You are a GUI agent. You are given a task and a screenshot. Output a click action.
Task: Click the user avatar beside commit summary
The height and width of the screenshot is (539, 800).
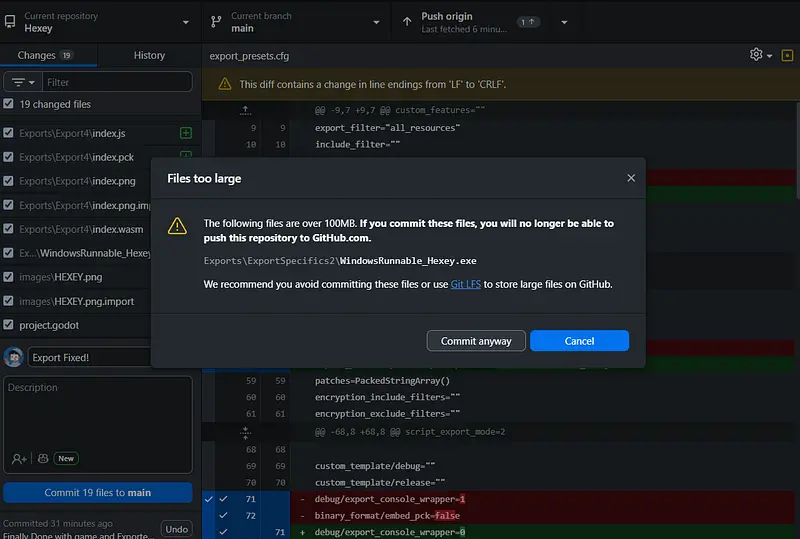14,357
